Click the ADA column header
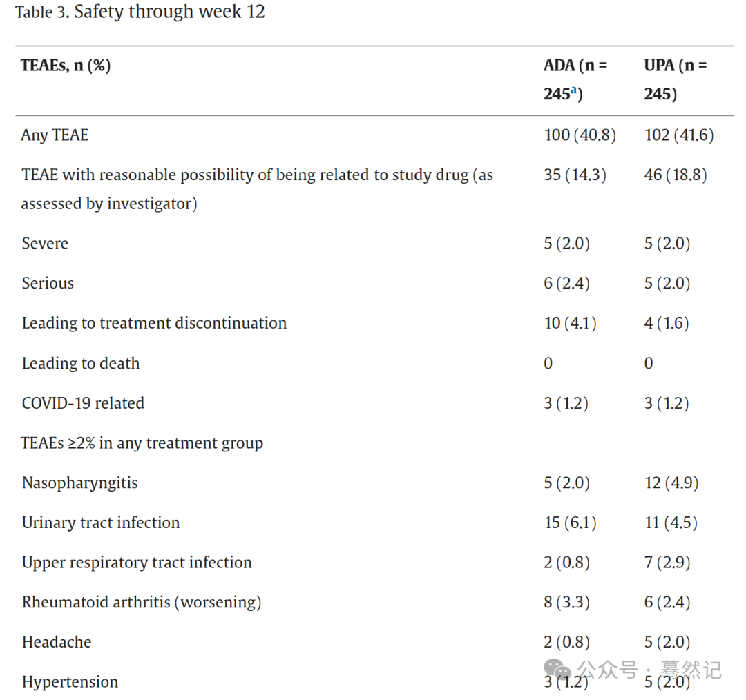 pyautogui.click(x=575, y=79)
